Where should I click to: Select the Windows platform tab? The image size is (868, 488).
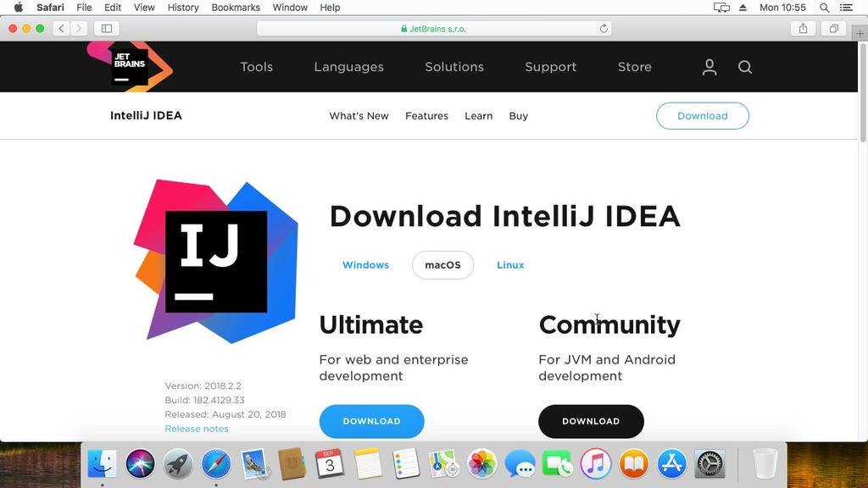(365, 265)
